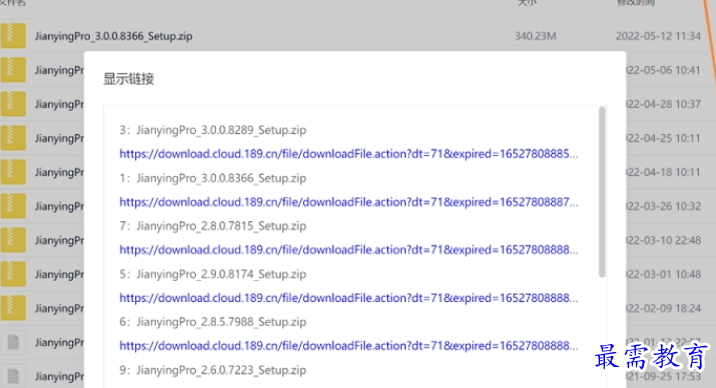The image size is (716, 388).
Task: Click the 04-18 10:11 date in file list
Action: pyautogui.click(x=663, y=172)
